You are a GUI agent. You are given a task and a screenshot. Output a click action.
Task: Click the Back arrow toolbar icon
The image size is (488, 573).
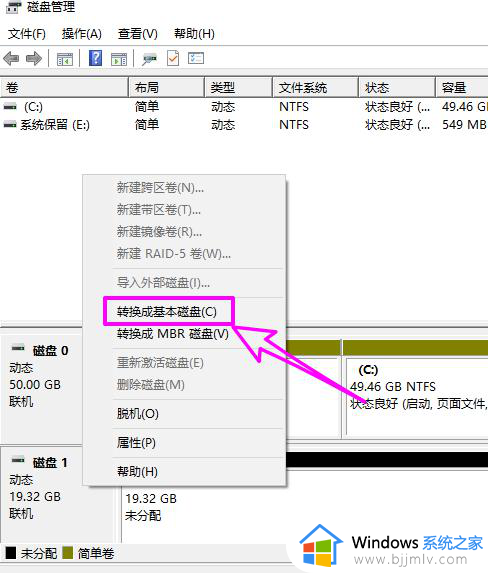[x=11, y=58]
